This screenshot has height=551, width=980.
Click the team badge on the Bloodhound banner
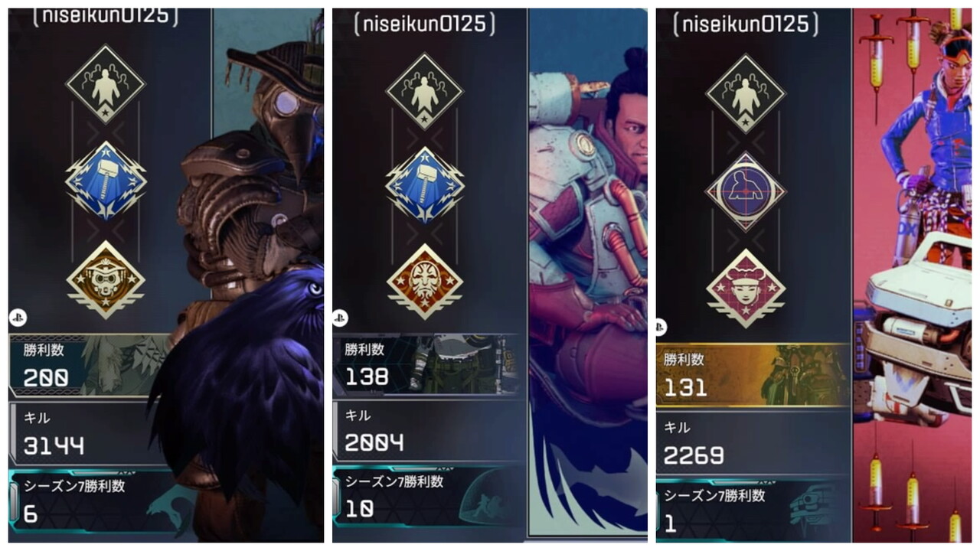point(106,85)
